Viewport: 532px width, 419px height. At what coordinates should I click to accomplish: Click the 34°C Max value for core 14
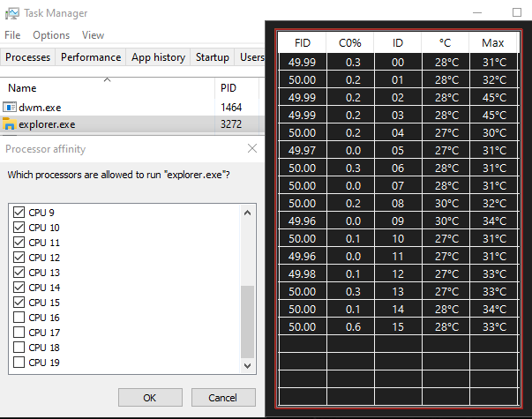(494, 309)
